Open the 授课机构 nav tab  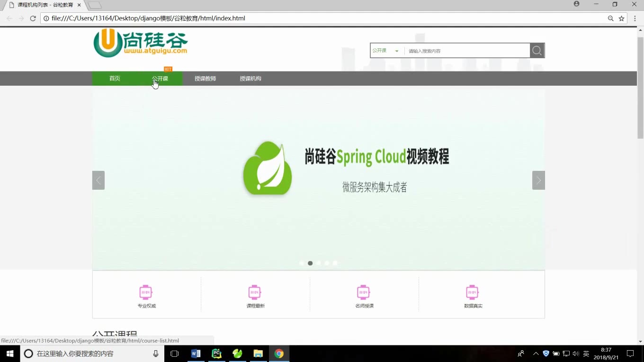(250, 79)
